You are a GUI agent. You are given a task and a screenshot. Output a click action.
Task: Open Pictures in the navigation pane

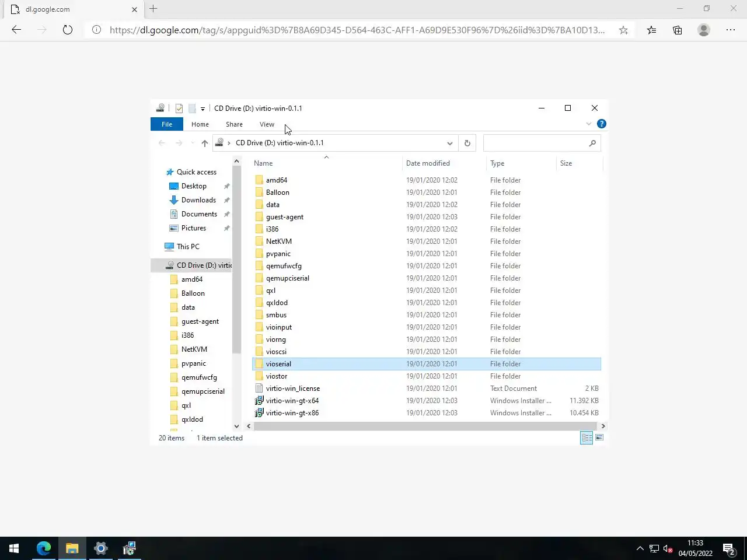[x=193, y=228]
